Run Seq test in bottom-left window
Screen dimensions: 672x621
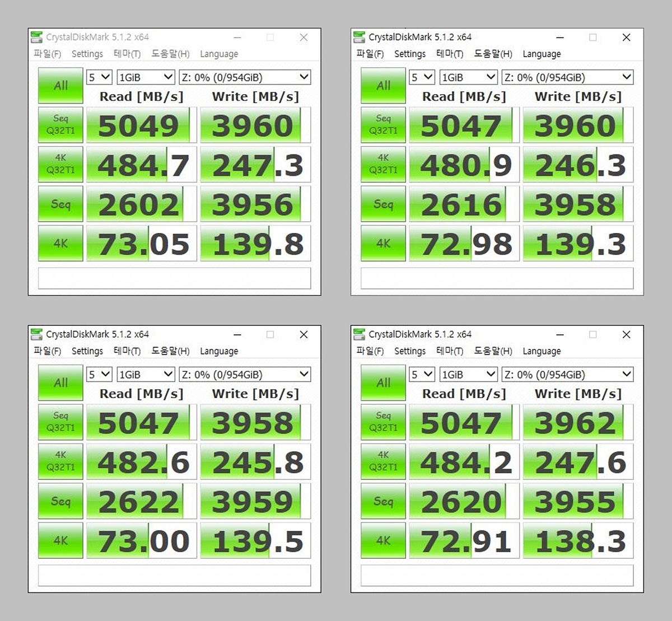[x=60, y=501]
